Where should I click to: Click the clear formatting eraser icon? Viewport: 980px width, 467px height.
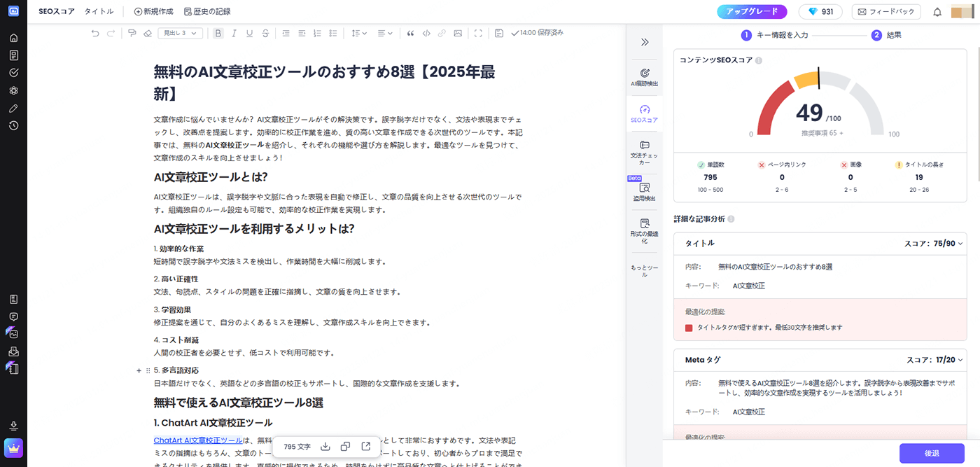click(x=147, y=33)
